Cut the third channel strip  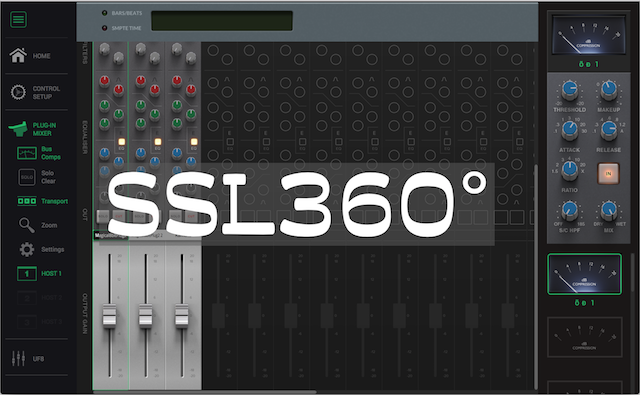coord(191,217)
